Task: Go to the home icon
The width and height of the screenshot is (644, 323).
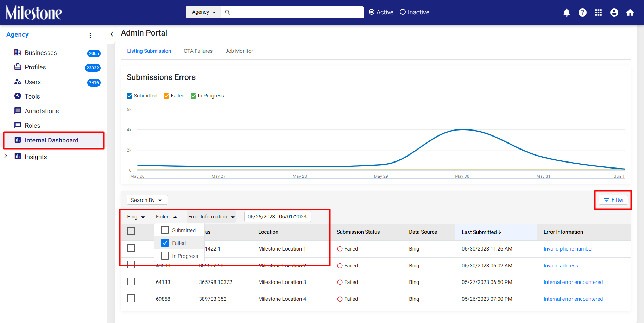Action: (630, 13)
